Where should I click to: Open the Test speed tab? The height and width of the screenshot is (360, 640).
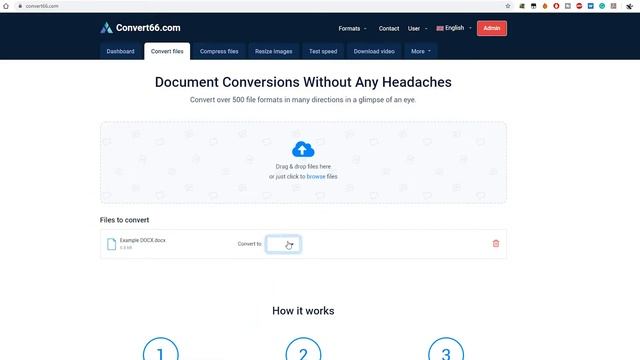(323, 51)
